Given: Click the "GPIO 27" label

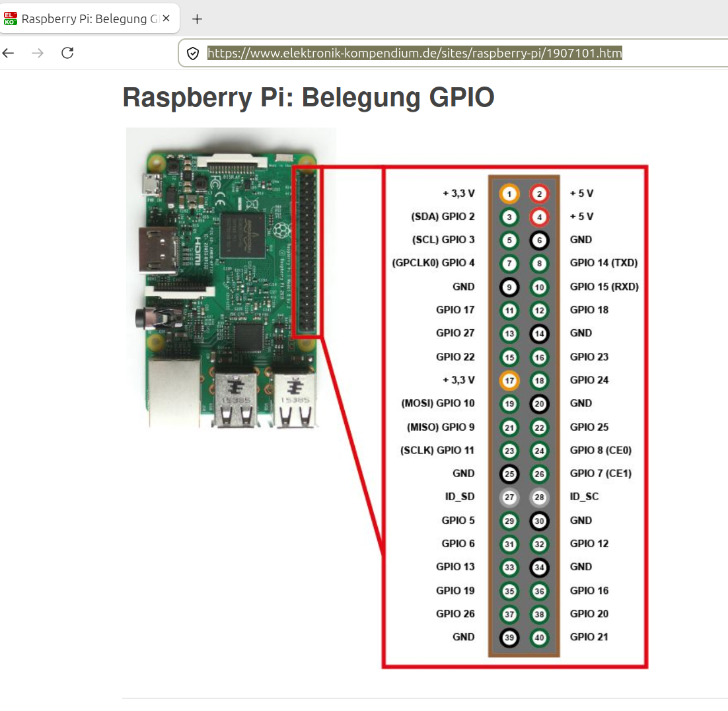Looking at the screenshot, I should click(455, 333).
